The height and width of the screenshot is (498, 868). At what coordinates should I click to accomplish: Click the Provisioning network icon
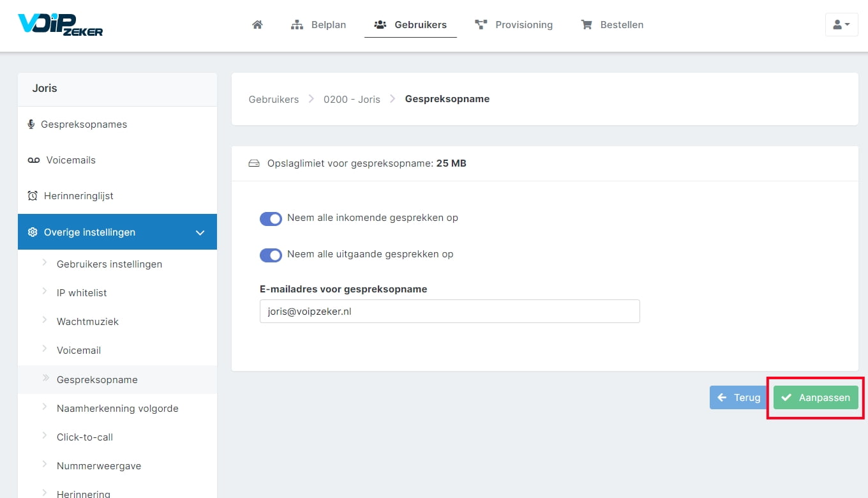pyautogui.click(x=481, y=25)
